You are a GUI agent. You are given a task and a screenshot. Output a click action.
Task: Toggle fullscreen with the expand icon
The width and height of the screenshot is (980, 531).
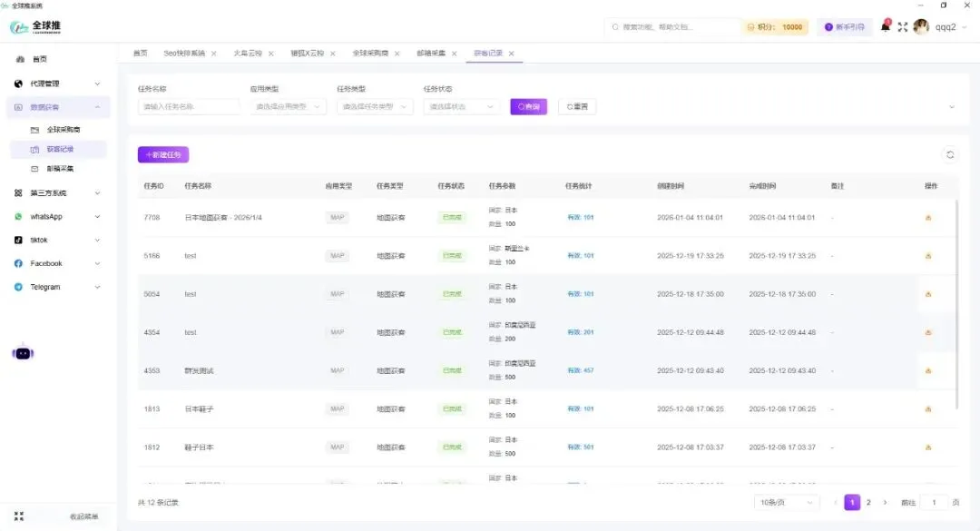click(x=903, y=27)
